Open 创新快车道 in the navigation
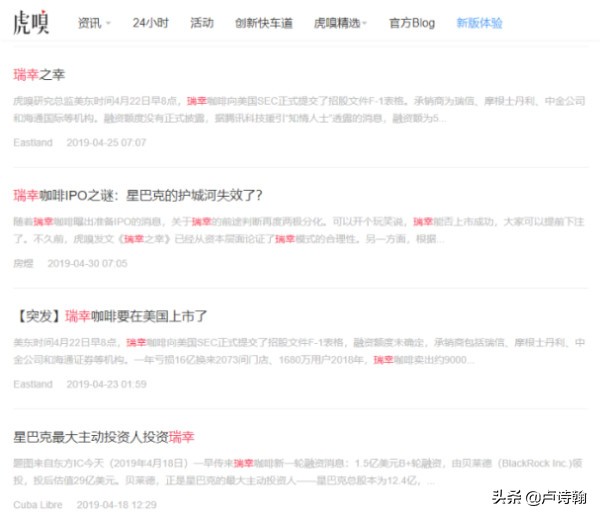600x518 pixels. (264, 23)
